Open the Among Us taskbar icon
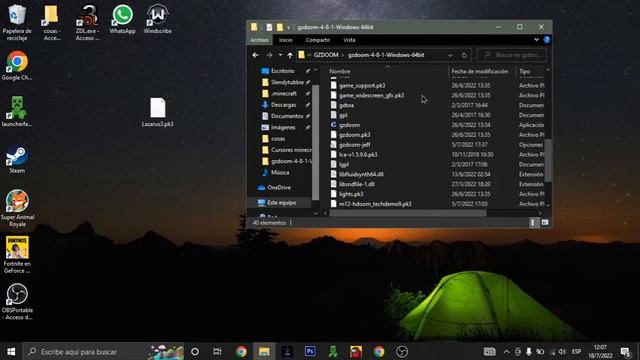The height and width of the screenshot is (360, 640). [356, 351]
